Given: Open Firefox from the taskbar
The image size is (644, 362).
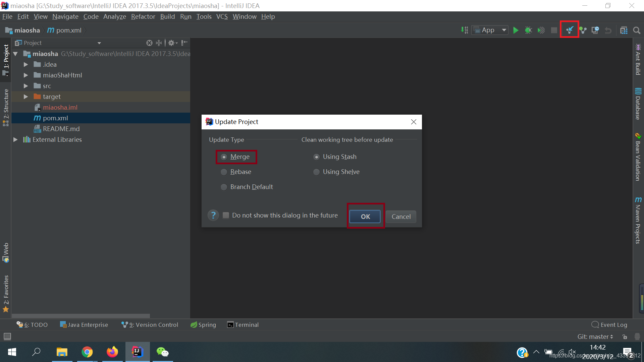Looking at the screenshot, I should [x=112, y=352].
